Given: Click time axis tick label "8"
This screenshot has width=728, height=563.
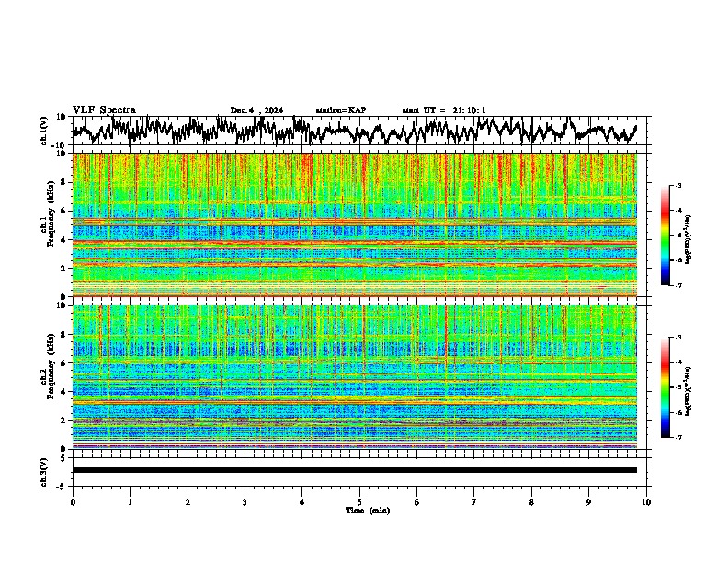Looking at the screenshot, I should (531, 502).
